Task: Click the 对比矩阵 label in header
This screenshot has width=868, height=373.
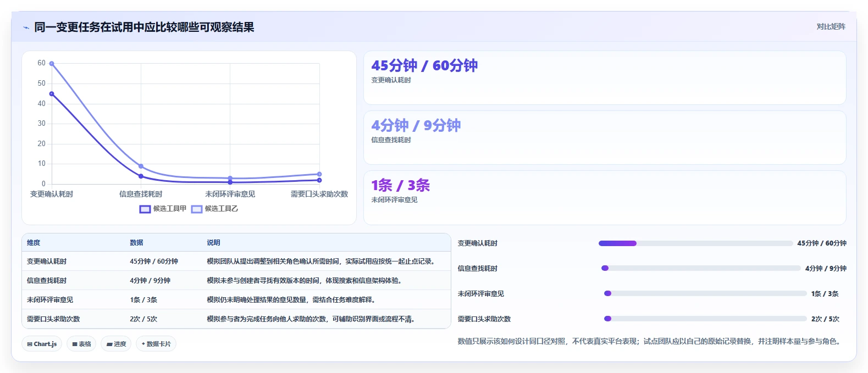Action: click(831, 26)
